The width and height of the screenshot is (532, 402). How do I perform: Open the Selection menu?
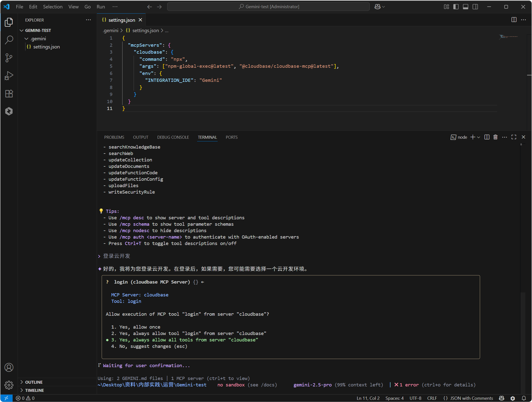(53, 7)
